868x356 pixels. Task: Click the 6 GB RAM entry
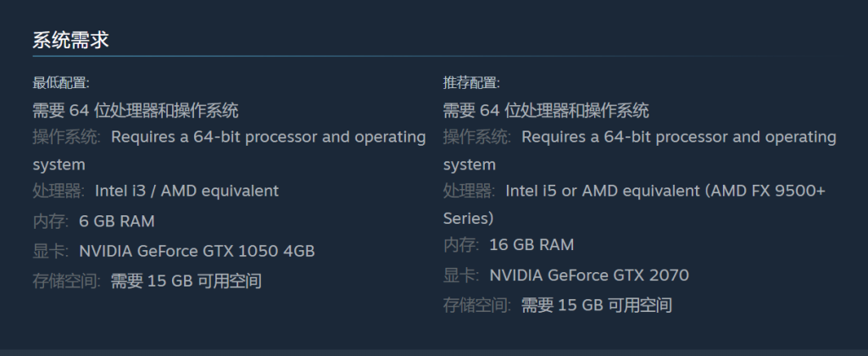click(117, 221)
